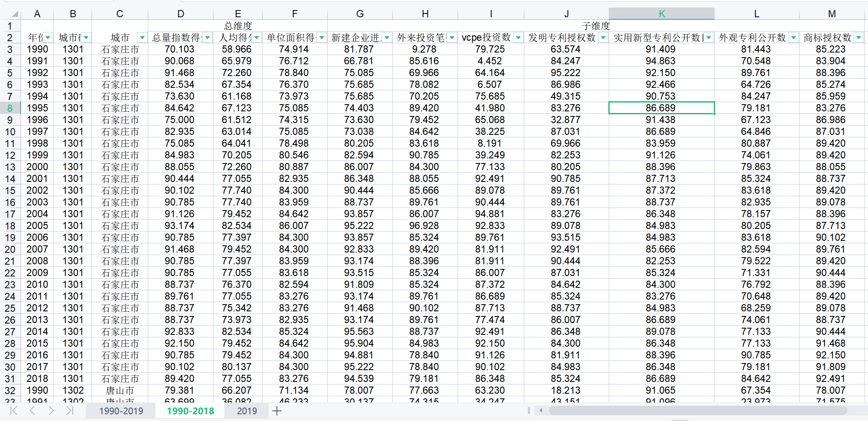Select cell G28 with value 95.904
Screen dimensions: 868x421
360,343
